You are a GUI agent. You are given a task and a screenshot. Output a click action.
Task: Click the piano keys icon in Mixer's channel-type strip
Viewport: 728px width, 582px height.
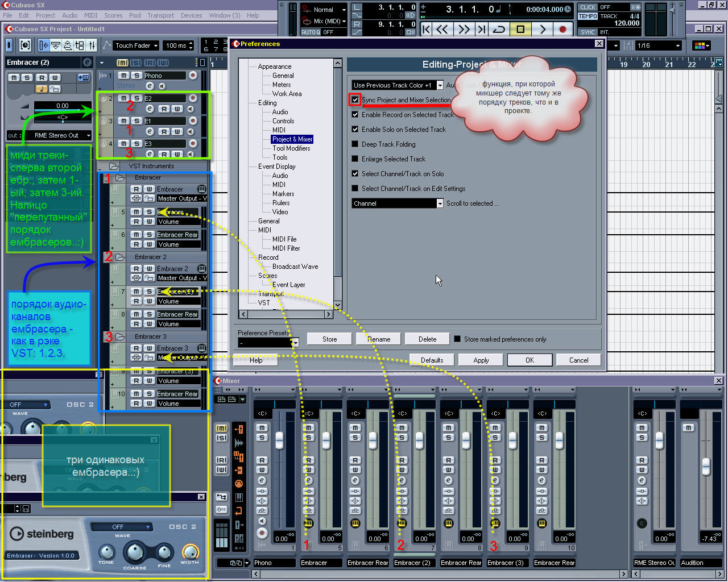[x=239, y=498]
